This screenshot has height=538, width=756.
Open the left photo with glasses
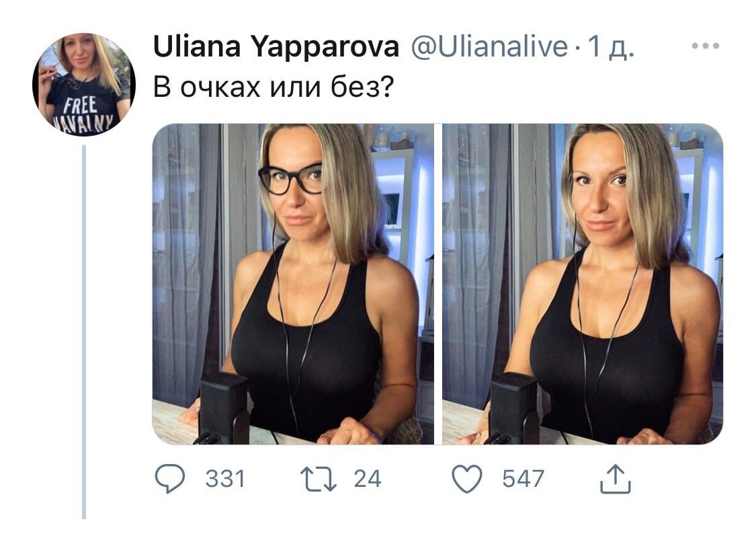(293, 284)
